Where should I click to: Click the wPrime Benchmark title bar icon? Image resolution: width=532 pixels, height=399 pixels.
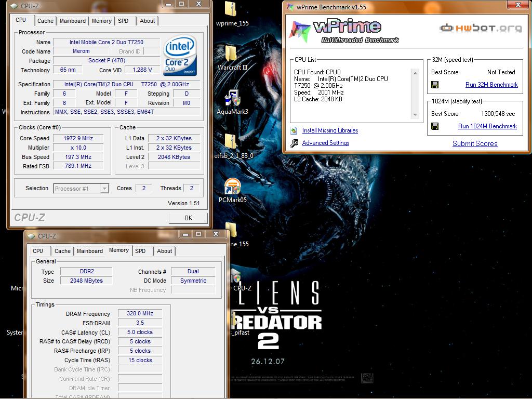pyautogui.click(x=290, y=7)
